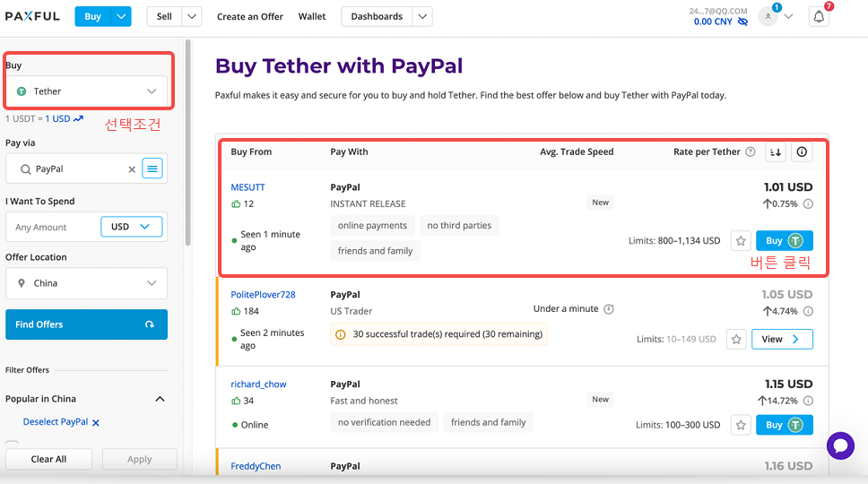Click the online payments tag

pos(372,225)
